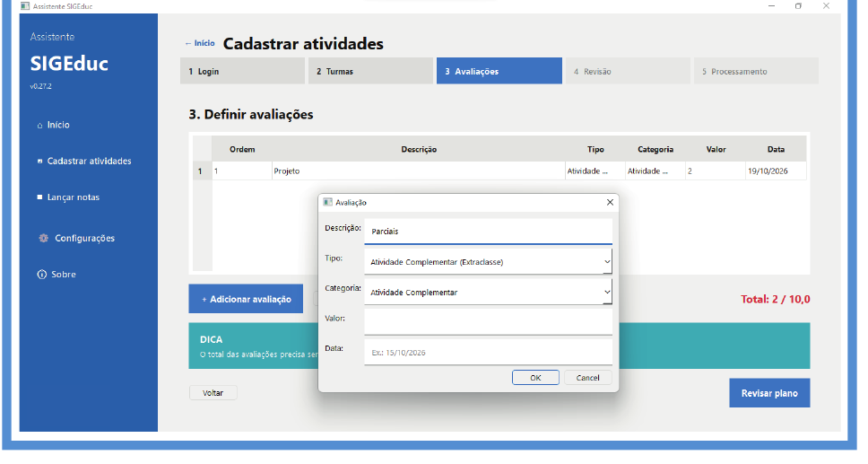Click the home icon beside Início
This screenshot has height=464, width=868.
pos(39,126)
